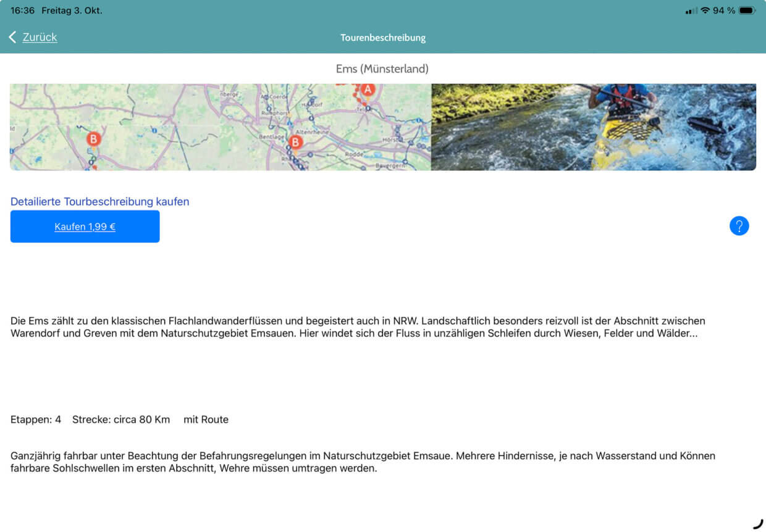Go back via the Zurück link
The width and height of the screenshot is (766, 532).
tap(40, 37)
